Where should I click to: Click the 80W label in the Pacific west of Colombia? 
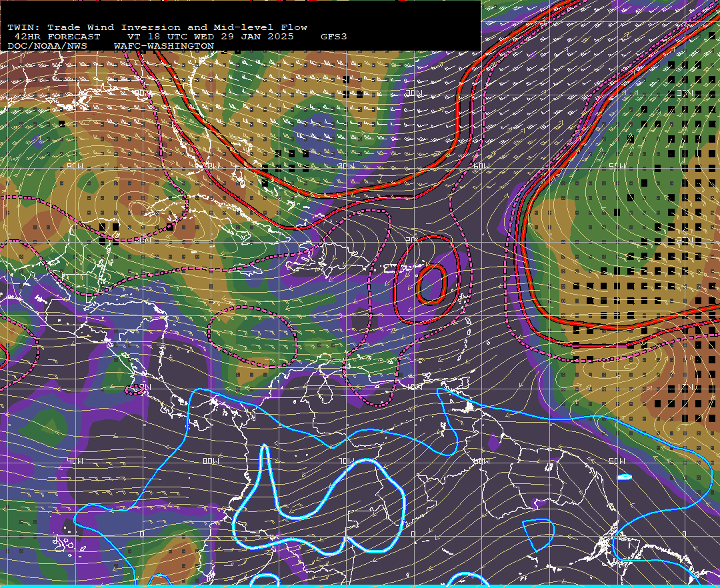[x=211, y=461]
